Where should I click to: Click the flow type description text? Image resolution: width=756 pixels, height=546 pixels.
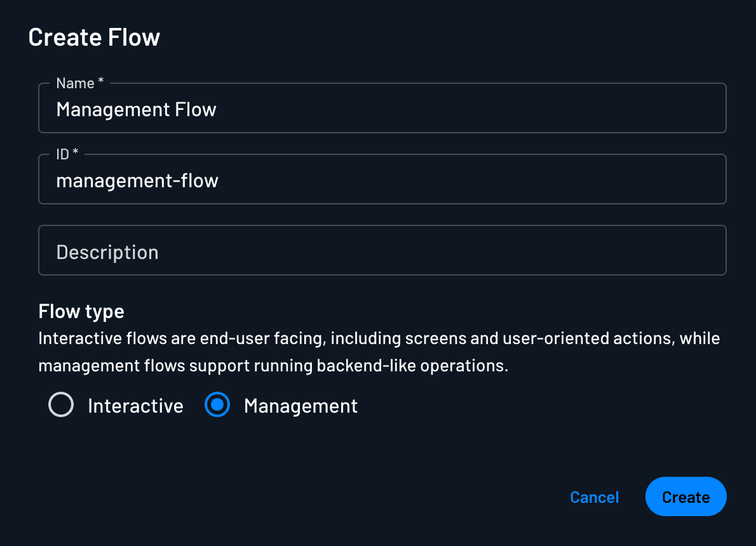pyautogui.click(x=378, y=351)
